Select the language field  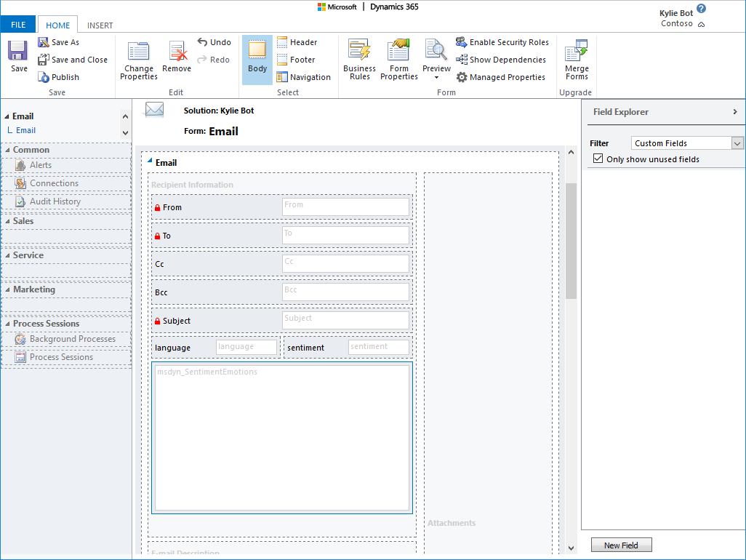(x=215, y=348)
